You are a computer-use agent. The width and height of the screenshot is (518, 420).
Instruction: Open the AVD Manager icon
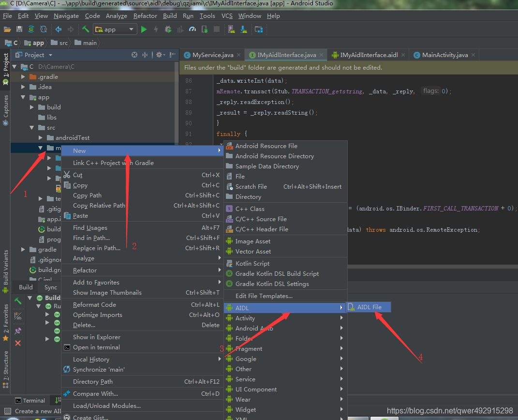(x=232, y=30)
